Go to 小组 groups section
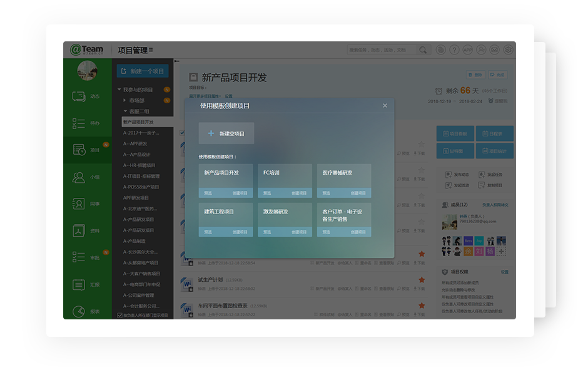This screenshot has width=588, height=387. click(86, 177)
